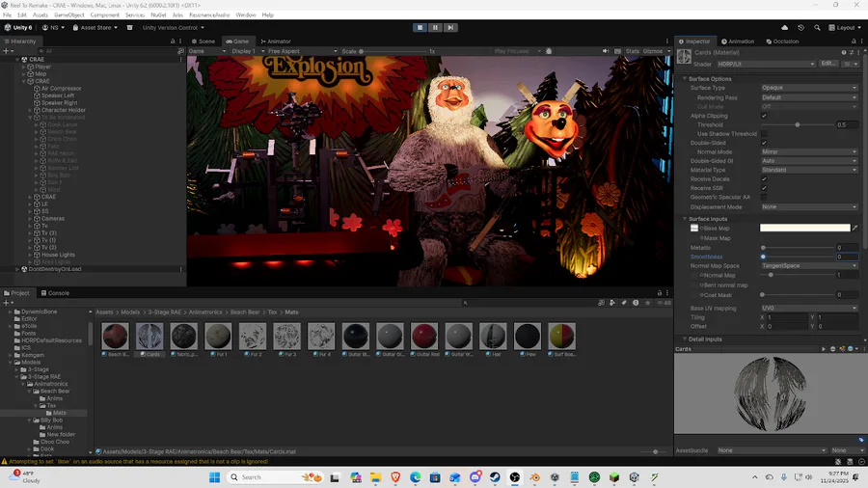Collapse the Surface Options section
Image resolution: width=868 pixels, height=488 pixels.
pyautogui.click(x=685, y=79)
